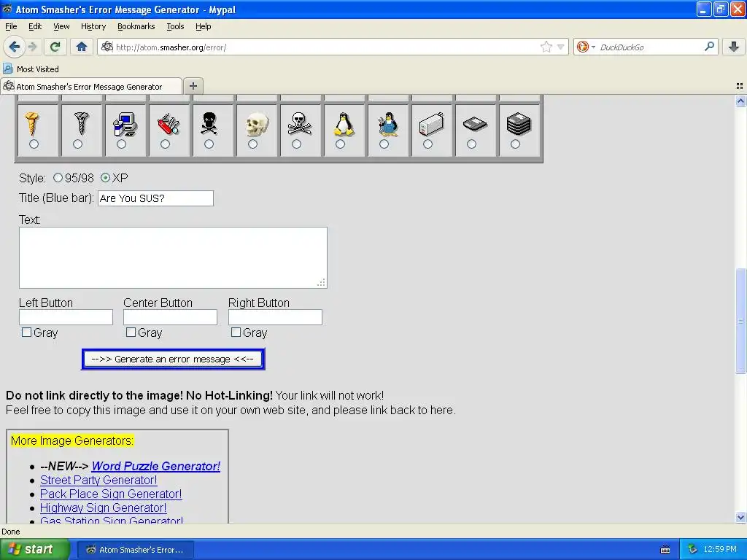Tick Gray under Right Button
Screen dimensions: 747x560
pos(236,332)
